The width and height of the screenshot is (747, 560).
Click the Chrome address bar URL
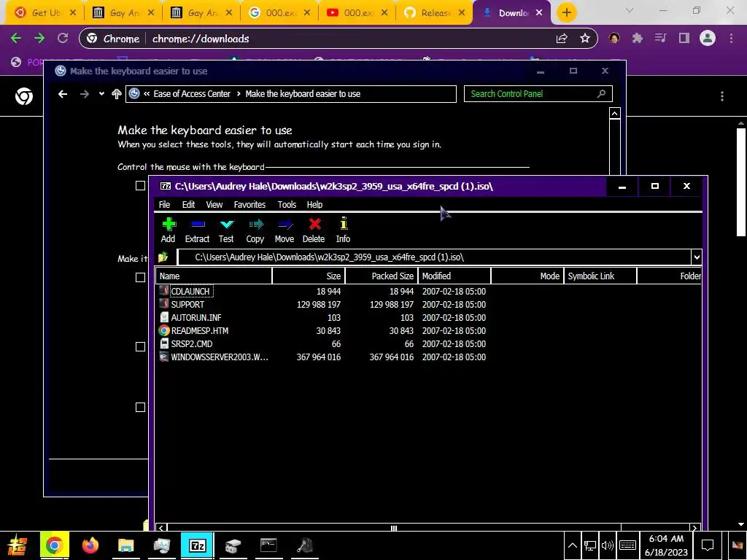[201, 39]
